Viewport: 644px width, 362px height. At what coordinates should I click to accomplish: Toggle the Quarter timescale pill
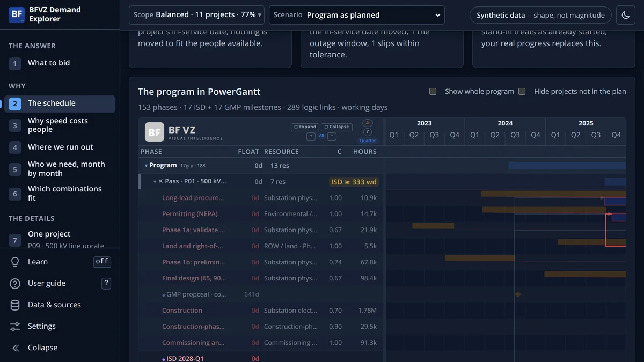[x=368, y=141]
